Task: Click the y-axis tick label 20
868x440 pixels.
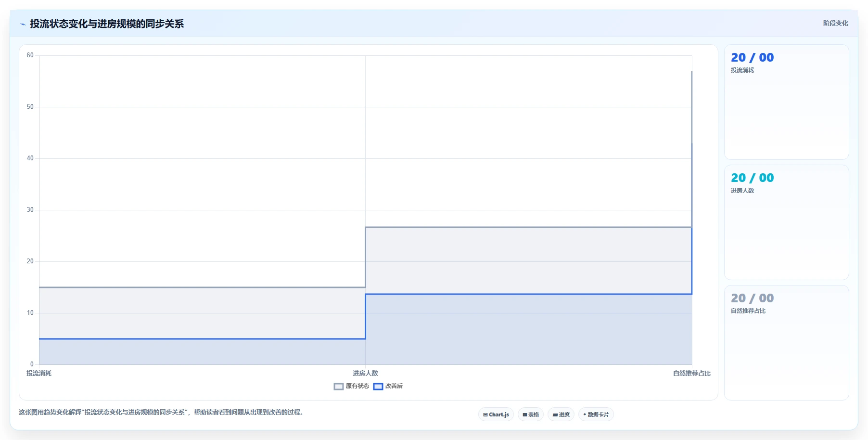Action: point(30,261)
